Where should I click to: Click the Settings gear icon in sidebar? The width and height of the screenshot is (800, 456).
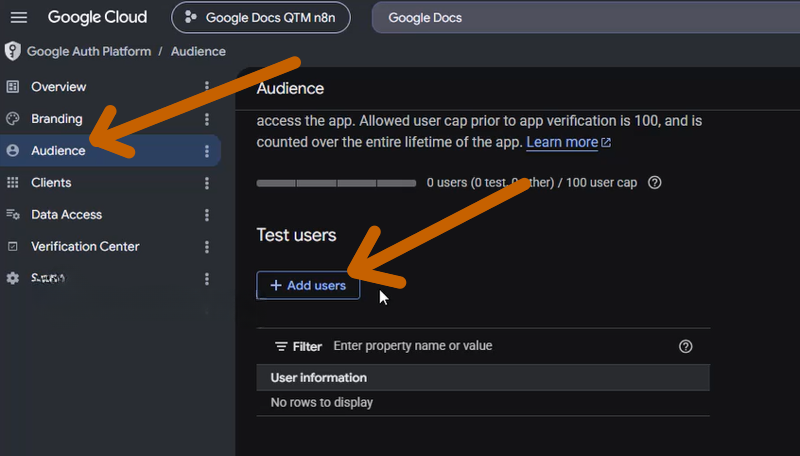tap(13, 278)
